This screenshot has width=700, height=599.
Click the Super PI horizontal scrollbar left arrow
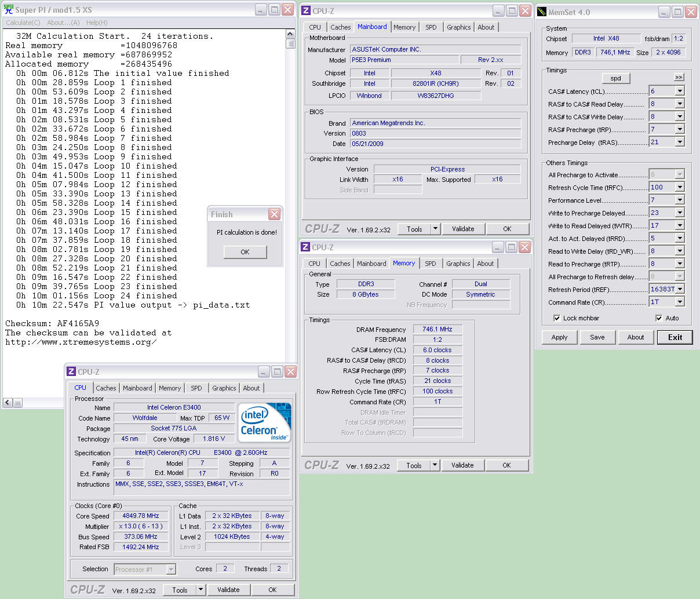tap(8, 403)
